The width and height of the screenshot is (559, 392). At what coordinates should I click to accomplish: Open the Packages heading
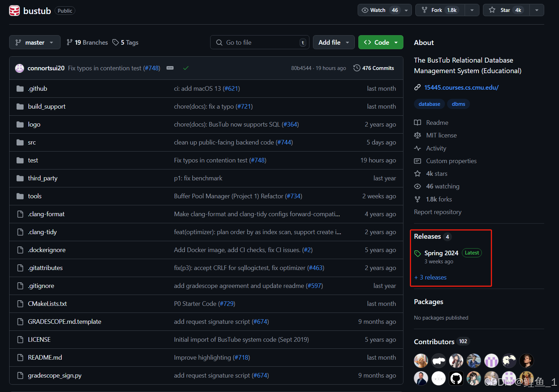click(428, 302)
